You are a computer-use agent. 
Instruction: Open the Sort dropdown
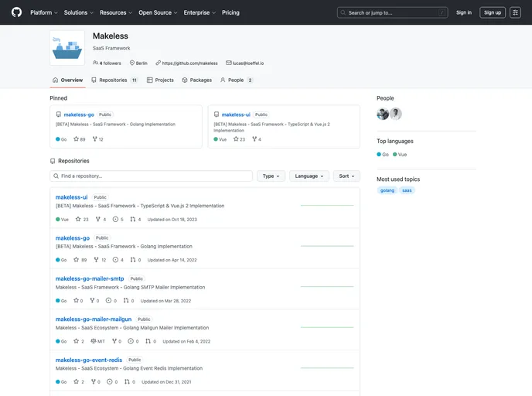pos(346,176)
